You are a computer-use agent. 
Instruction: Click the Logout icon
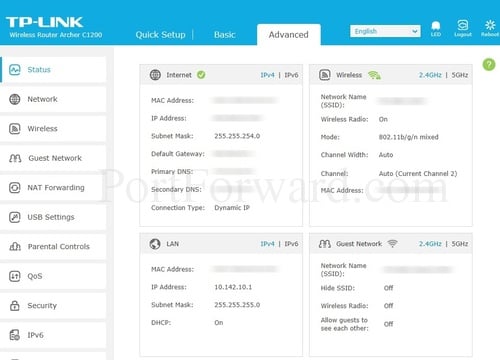[463, 28]
